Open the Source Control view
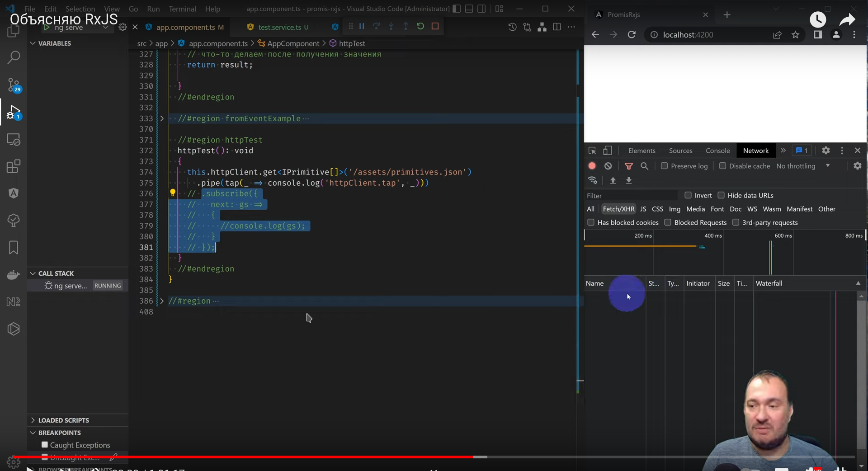 (14, 85)
